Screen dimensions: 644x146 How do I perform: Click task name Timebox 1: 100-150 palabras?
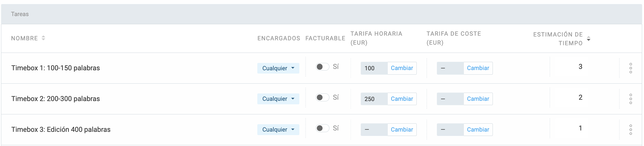pos(56,68)
